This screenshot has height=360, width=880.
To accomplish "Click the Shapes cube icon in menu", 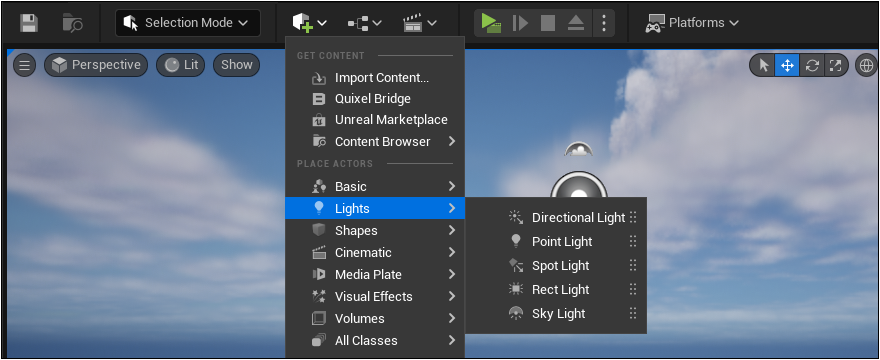I will coord(319,230).
